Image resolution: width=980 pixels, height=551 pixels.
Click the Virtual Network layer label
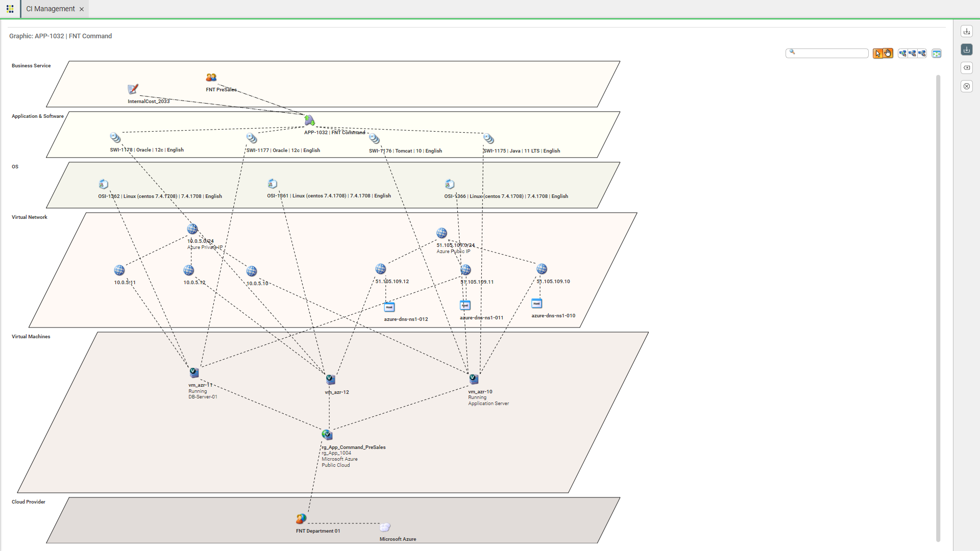click(x=30, y=217)
